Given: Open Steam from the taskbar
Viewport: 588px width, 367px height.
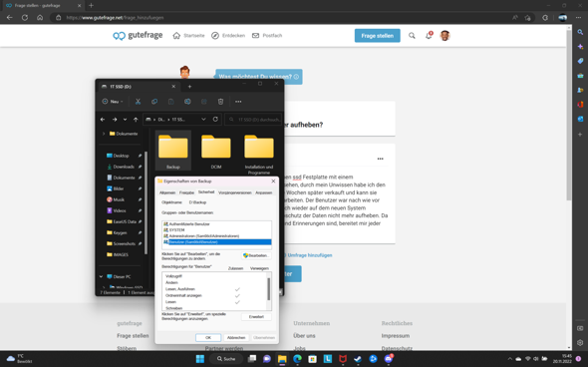Looking at the screenshot, I should pyautogui.click(x=358, y=359).
